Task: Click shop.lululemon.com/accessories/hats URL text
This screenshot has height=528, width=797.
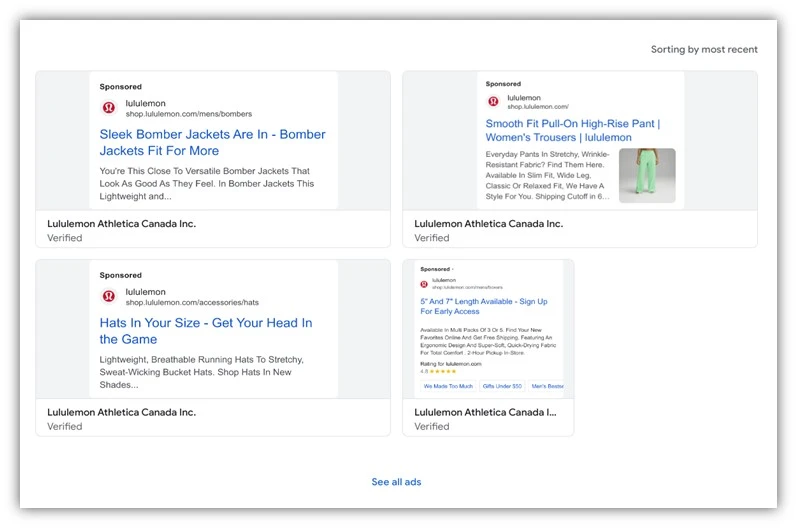Action: (x=192, y=302)
